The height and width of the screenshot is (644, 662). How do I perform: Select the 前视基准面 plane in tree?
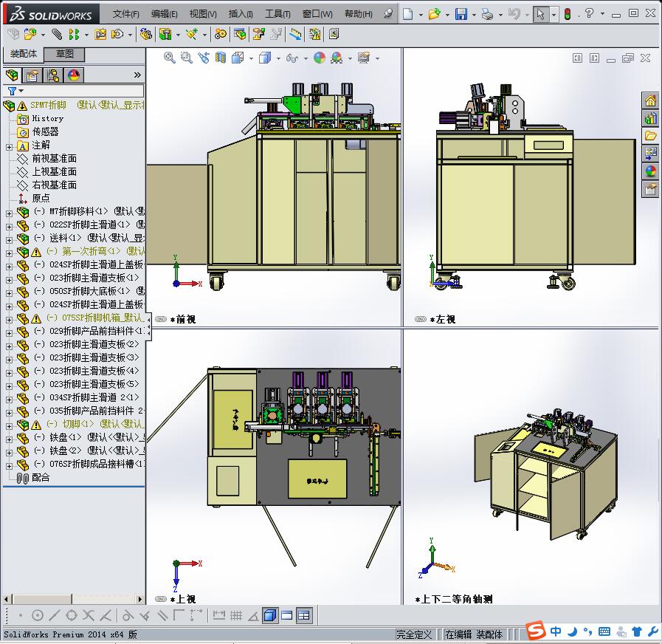pyautogui.click(x=55, y=159)
